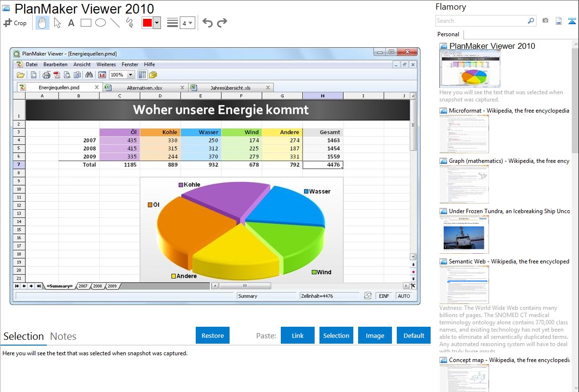This screenshot has height=392, width=579.
Task: Select column H header
Action: point(323,96)
